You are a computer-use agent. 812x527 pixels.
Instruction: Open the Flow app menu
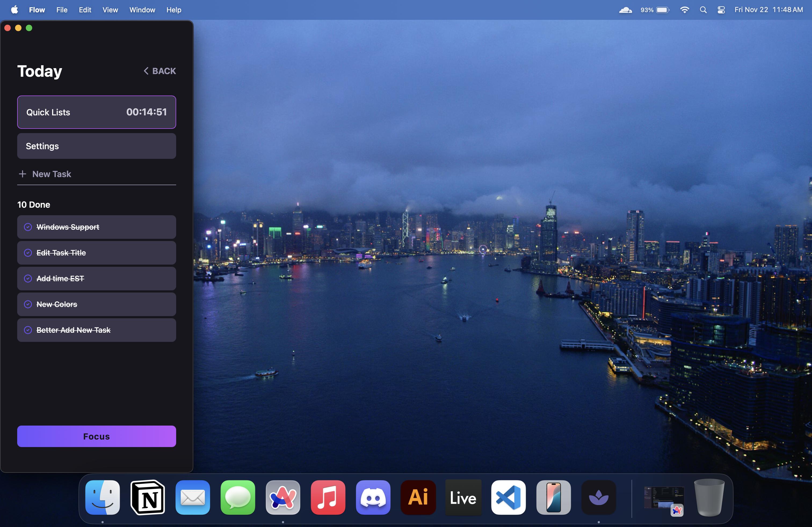(37, 10)
